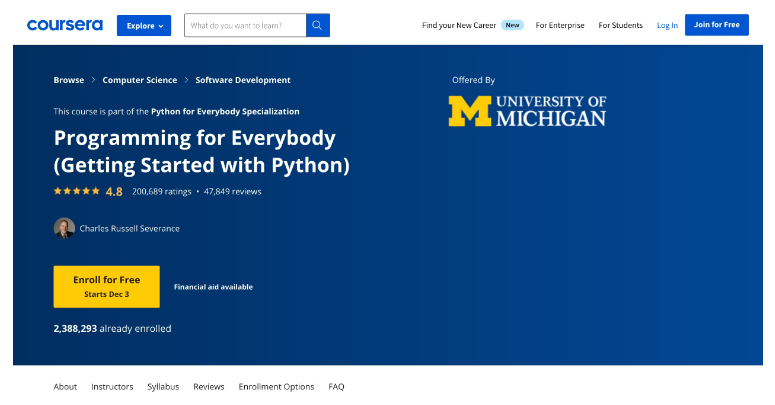Navigate to Browse breadcrumb
The height and width of the screenshot is (405, 775).
(69, 80)
